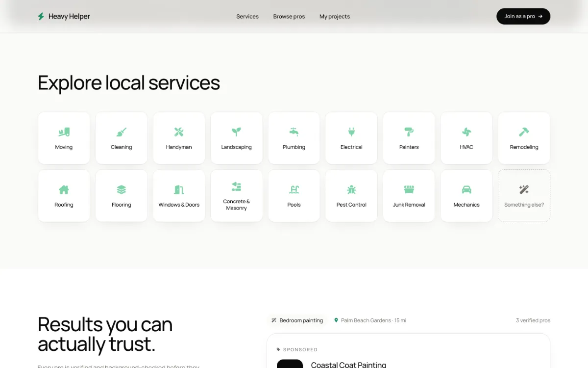Click the Remodeling category label
Screen dimensions: 588x368
click(524, 147)
